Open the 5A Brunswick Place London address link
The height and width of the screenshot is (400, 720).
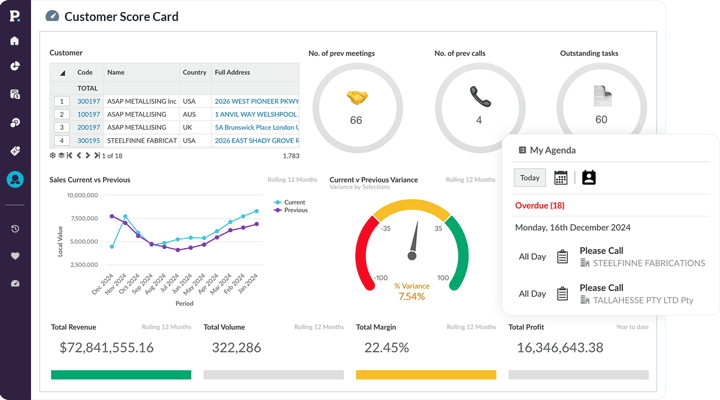click(x=257, y=127)
